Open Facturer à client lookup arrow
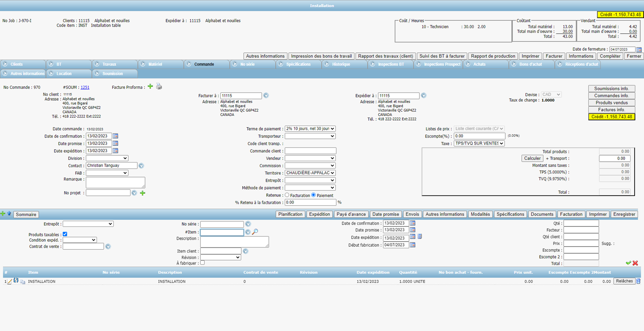 pos(266,96)
